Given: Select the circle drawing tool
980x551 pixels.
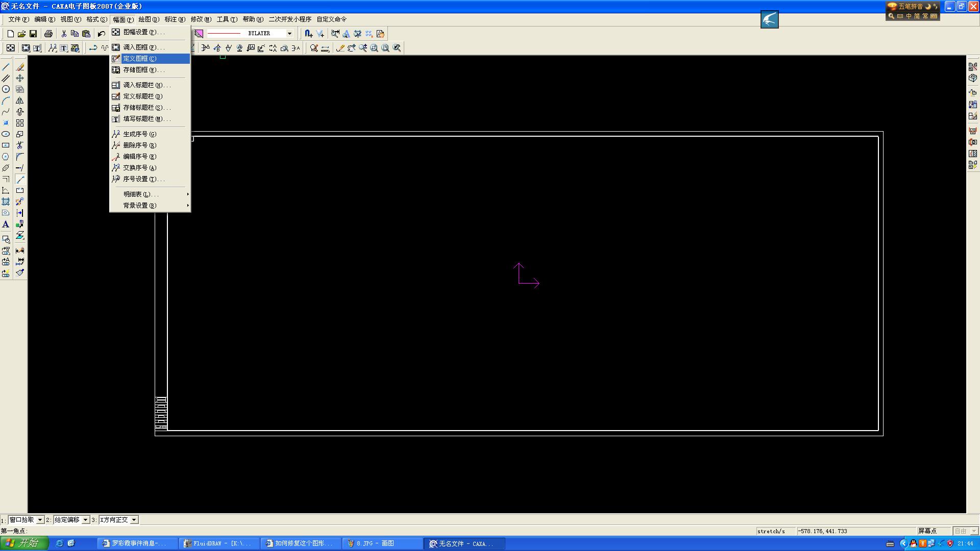Looking at the screenshot, I should pos(6,89).
